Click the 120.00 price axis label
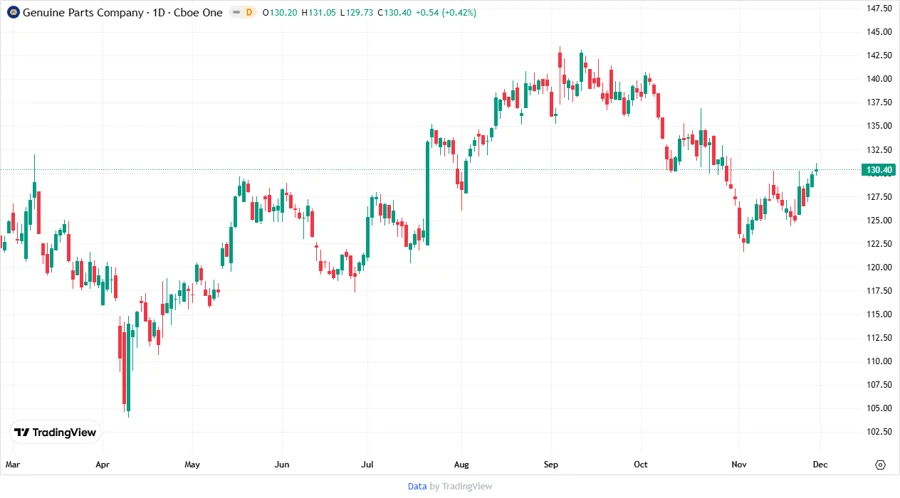 879,267
